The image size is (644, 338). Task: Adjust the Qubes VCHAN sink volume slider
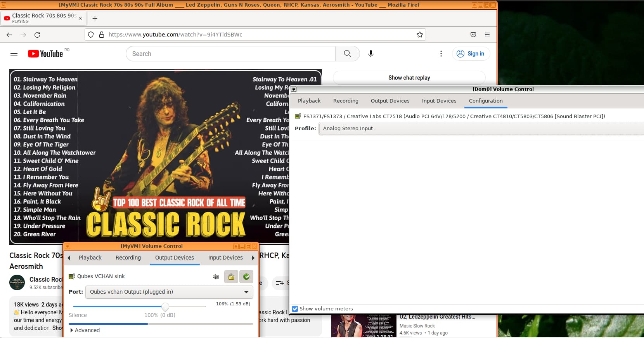(x=165, y=307)
